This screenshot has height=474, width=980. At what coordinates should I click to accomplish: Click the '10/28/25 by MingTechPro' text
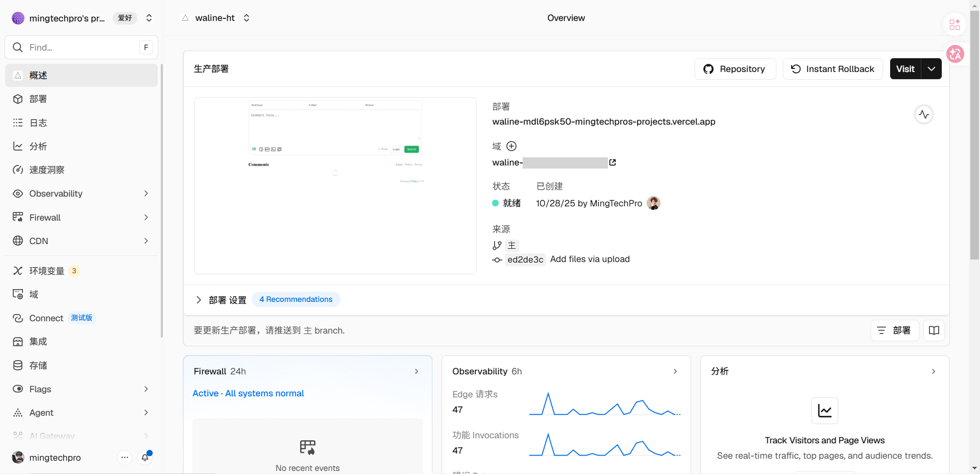tap(589, 203)
